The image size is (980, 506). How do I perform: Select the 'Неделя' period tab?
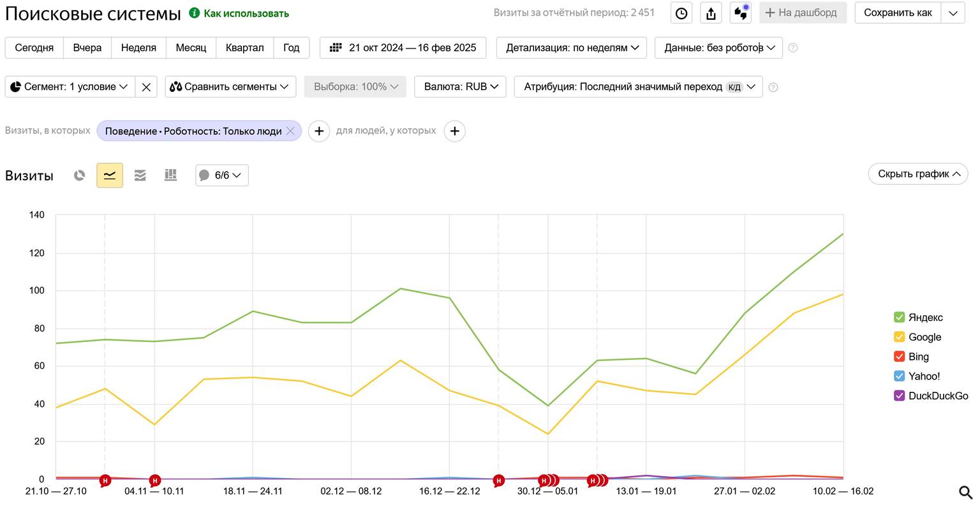138,48
